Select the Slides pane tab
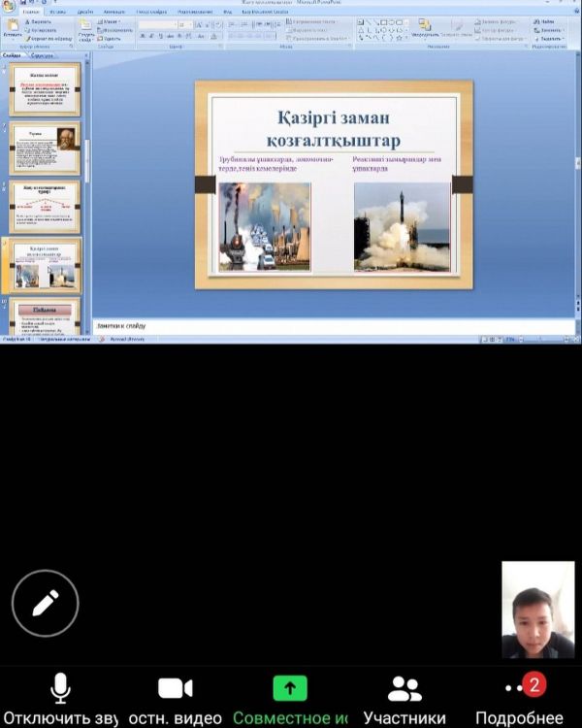Viewport: 582px width, 728px height. (x=15, y=56)
